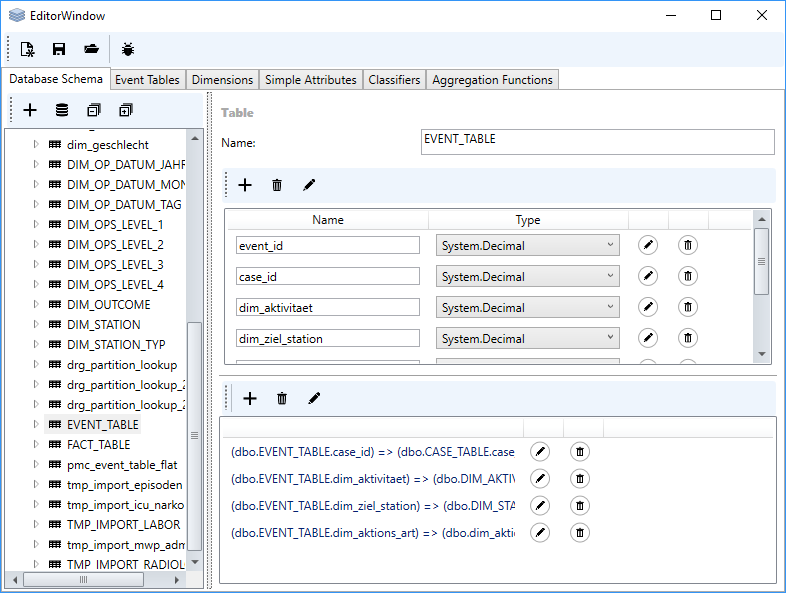This screenshot has height=600, width=800.
Task: Select DIM_STATION_TYP in the schema tree
Action: point(116,345)
